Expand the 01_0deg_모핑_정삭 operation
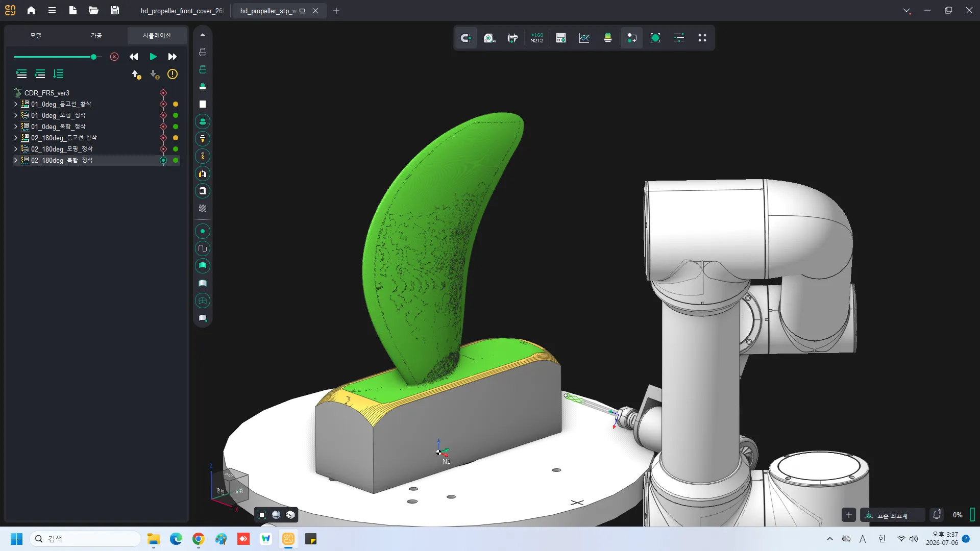Screen dimensions: 980x551 16,115
